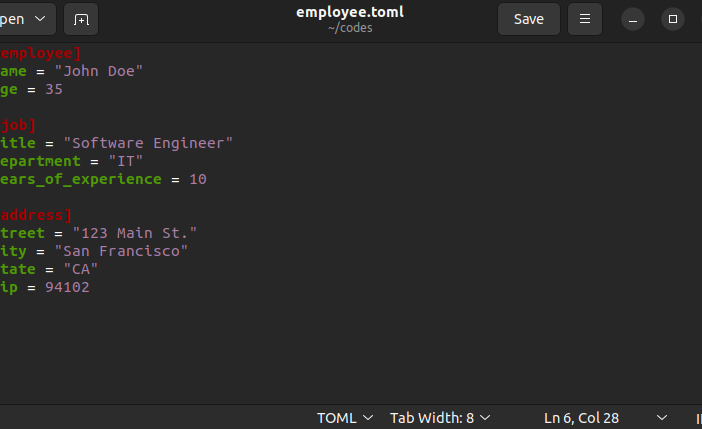Image resolution: width=702 pixels, height=429 pixels.
Task: Maximize the editor window
Action: tap(672, 19)
